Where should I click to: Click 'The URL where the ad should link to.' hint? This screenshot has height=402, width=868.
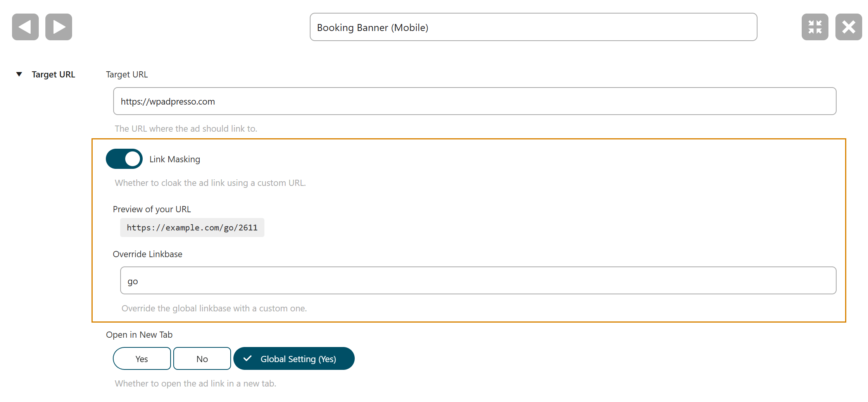coord(186,129)
